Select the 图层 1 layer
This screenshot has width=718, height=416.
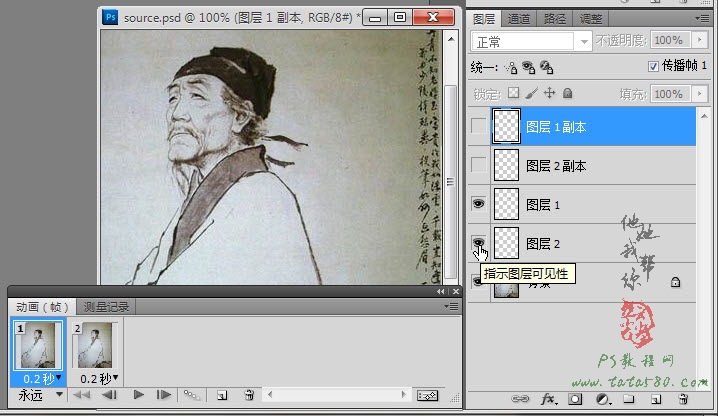(593, 204)
